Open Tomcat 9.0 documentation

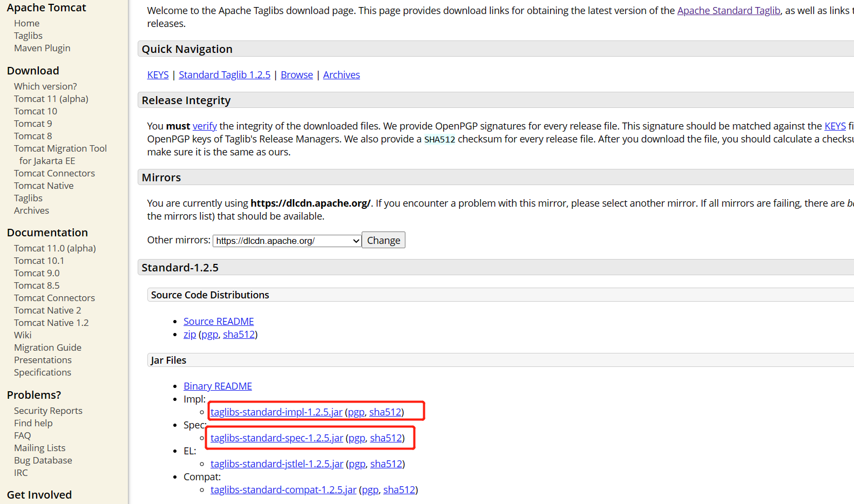tap(37, 273)
